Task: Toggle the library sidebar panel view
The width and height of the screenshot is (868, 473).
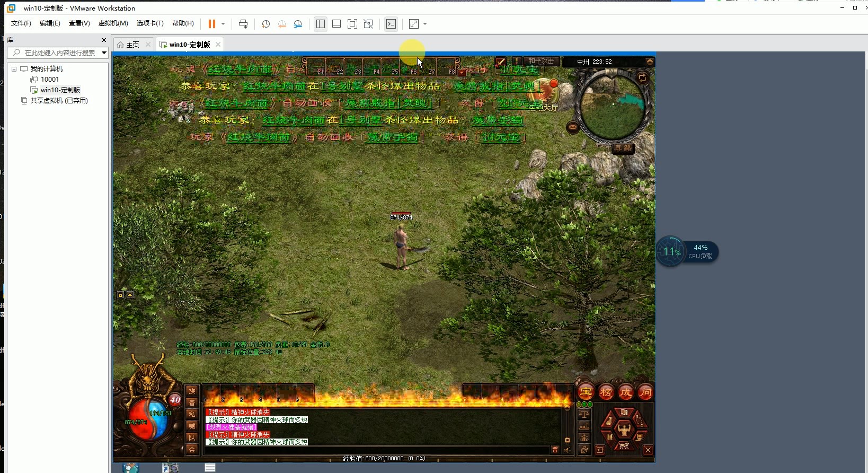Action: tap(320, 24)
